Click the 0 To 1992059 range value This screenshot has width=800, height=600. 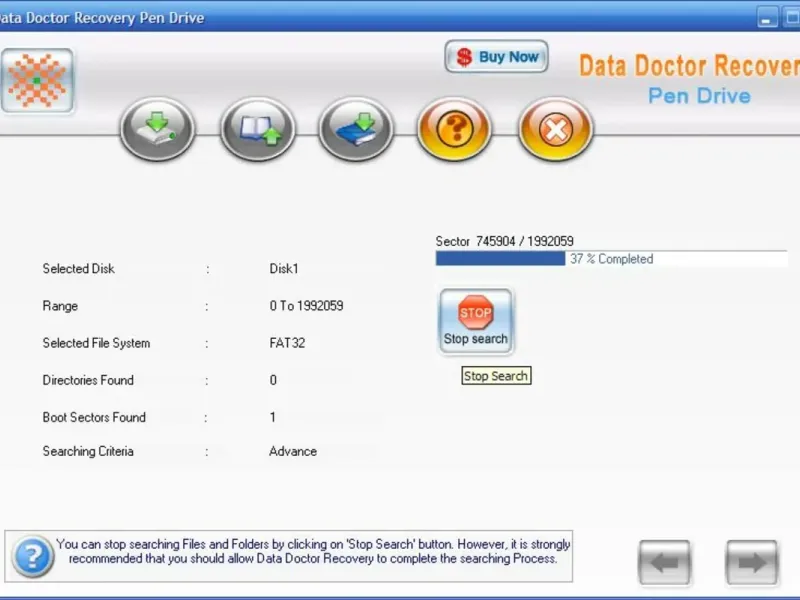(306, 306)
